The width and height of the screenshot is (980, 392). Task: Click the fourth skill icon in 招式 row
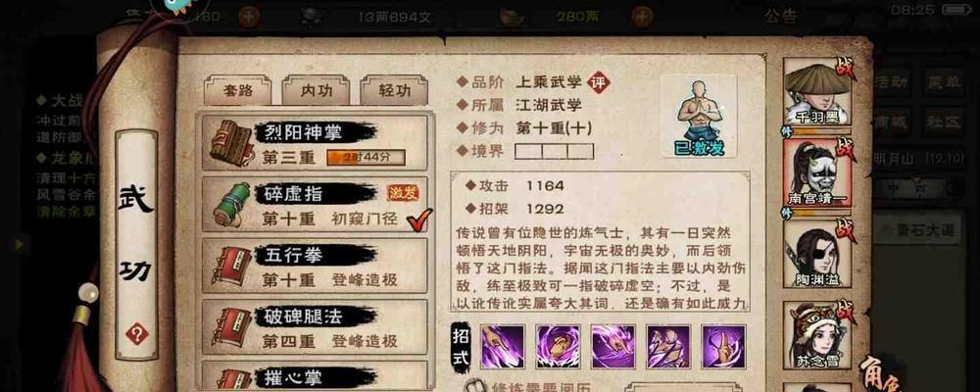pos(667,346)
